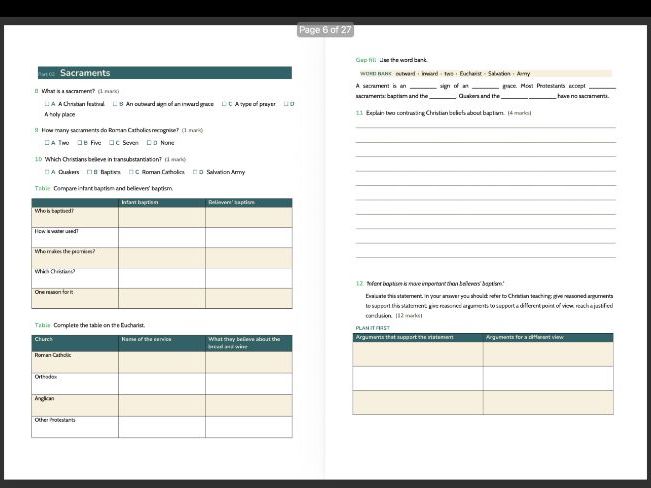The height and width of the screenshot is (488, 651).
Task: Click the Infant baptism cell for 'Who is baptised?'
Action: (x=162, y=217)
